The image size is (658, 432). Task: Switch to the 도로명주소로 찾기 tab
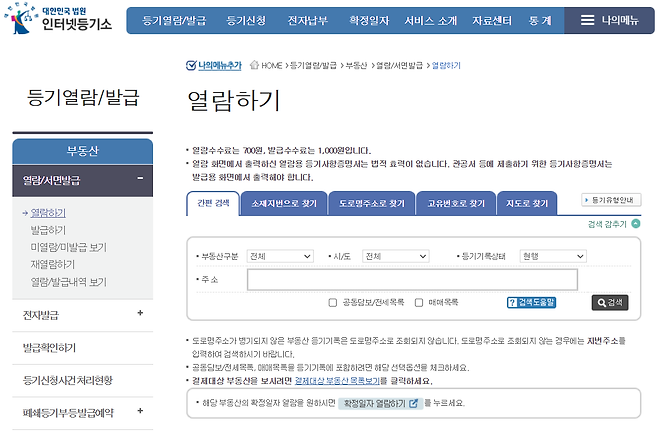372,203
